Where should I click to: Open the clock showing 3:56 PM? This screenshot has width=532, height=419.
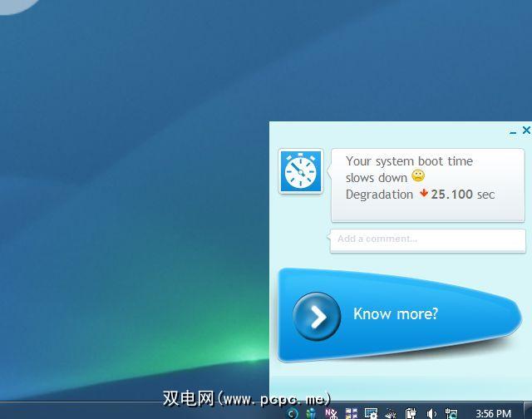[x=493, y=413]
